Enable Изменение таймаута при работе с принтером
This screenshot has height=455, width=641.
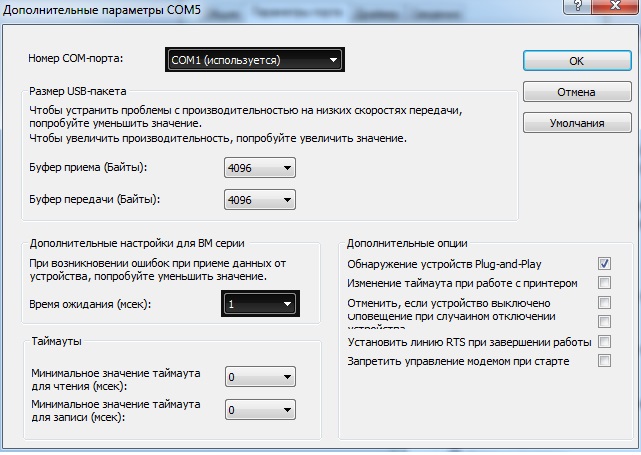pyautogui.click(x=604, y=282)
